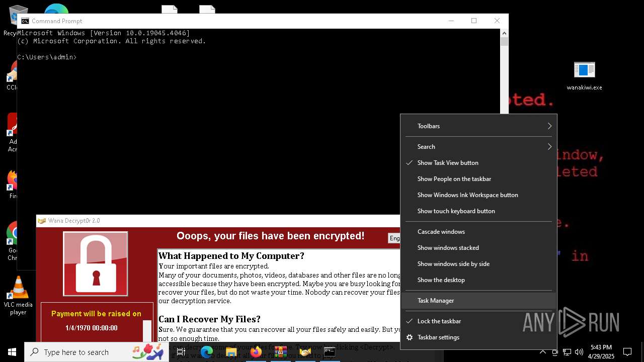
Task: Focus the taskbar search box
Action: pyautogui.click(x=97, y=352)
